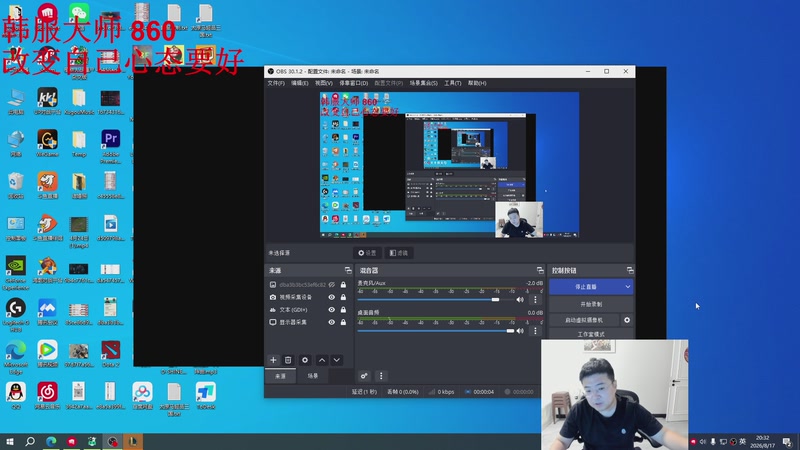Select the 显示器采集 source row
Viewport: 800px width, 450px height.
pos(308,322)
